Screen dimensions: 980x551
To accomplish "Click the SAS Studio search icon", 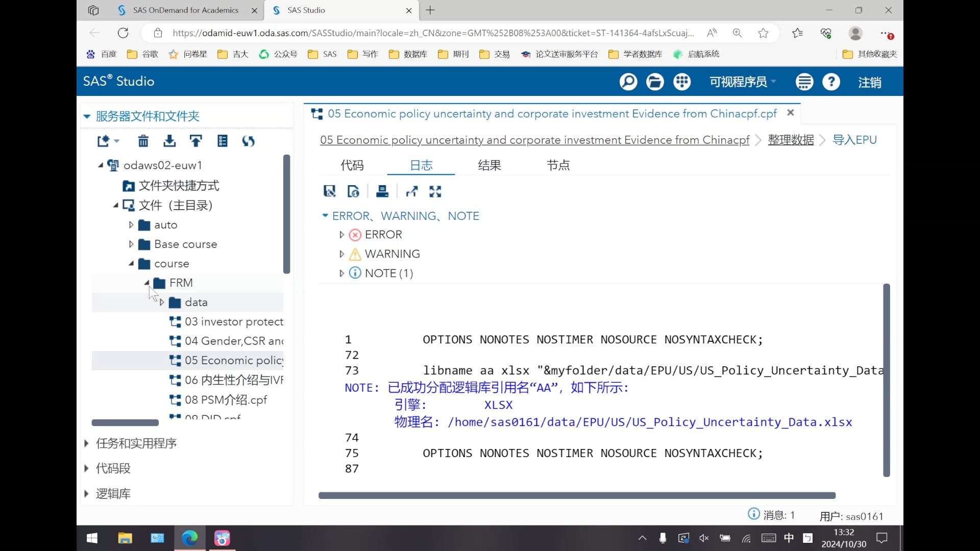I will click(628, 82).
